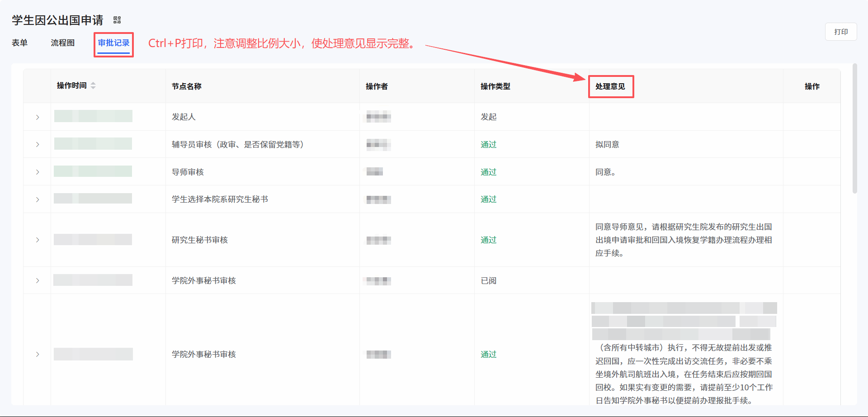Expand the 辅导员审核 row

(38, 144)
